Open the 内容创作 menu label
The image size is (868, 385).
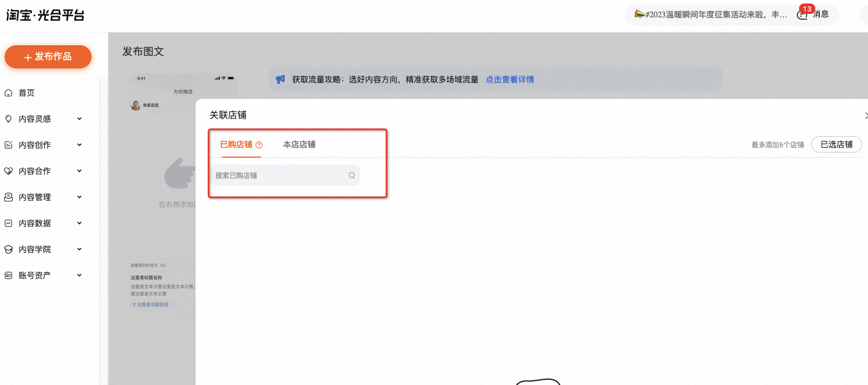[x=35, y=145]
